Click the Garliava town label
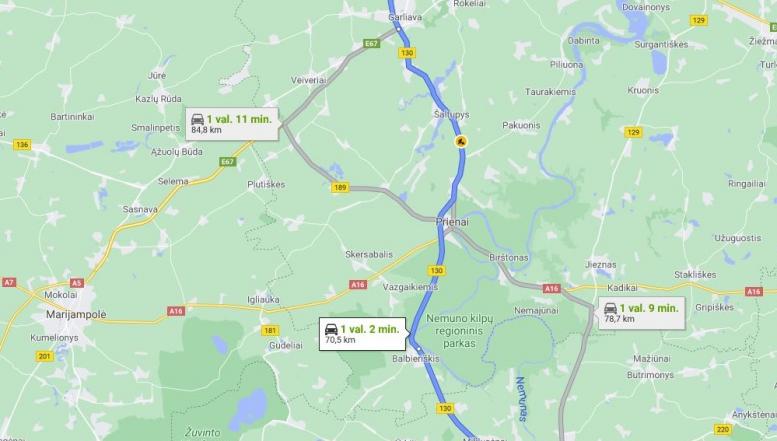The image size is (777, 441). (405, 17)
